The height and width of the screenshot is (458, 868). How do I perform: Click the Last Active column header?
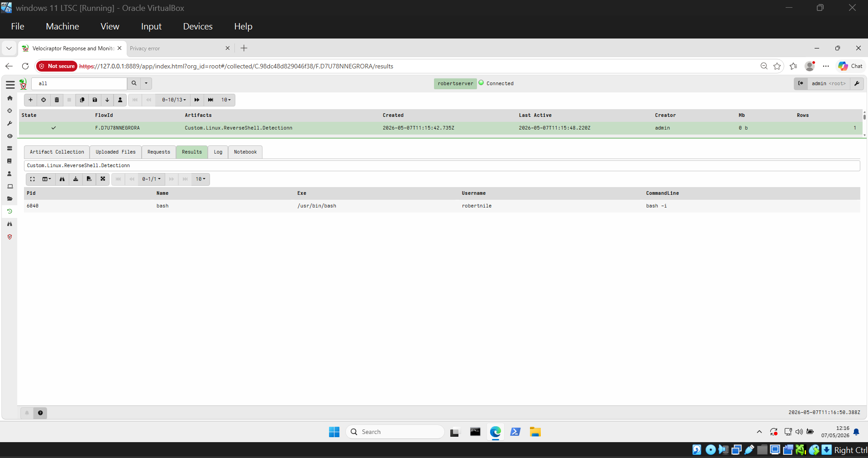(x=535, y=115)
